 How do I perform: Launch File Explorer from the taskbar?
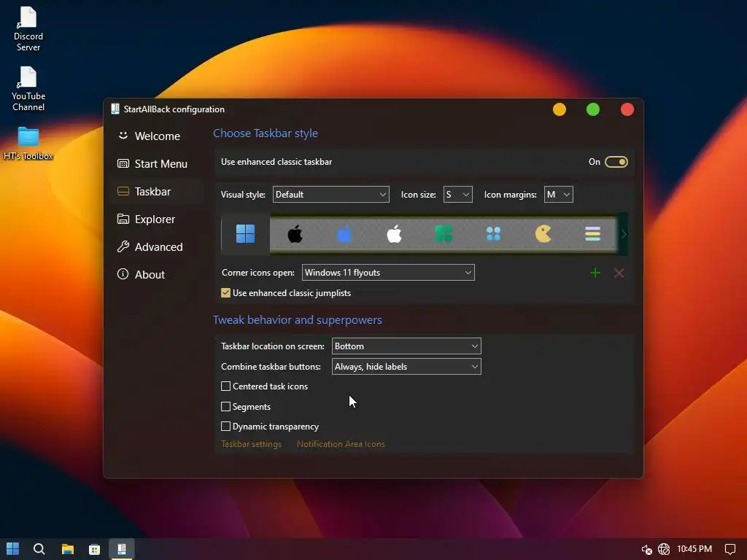point(68,549)
